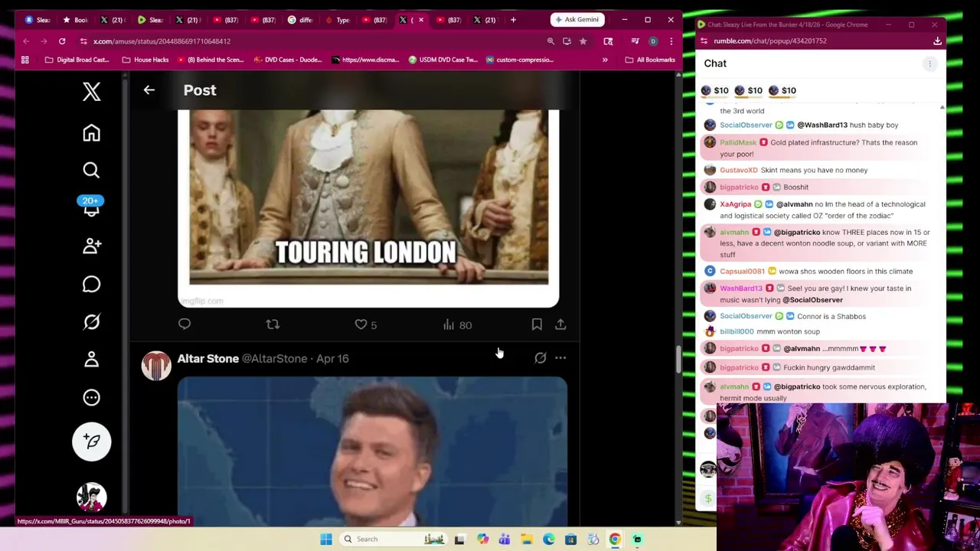Open the USDM DVD Case bookmark

443,60
